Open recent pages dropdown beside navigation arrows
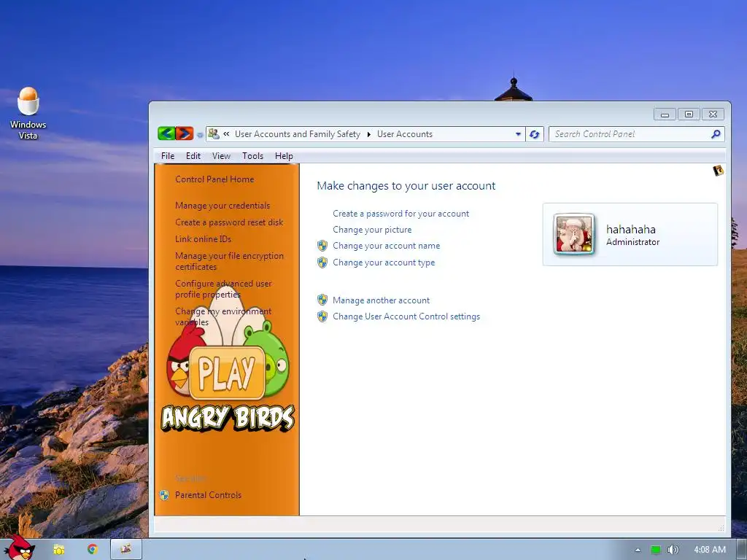Viewport: 747px width, 560px height. (200, 135)
